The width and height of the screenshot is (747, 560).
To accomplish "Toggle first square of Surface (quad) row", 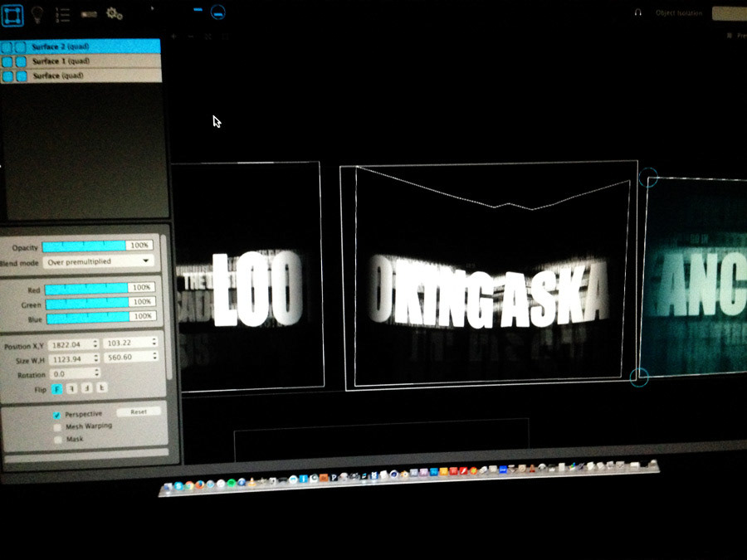I will [x=8, y=76].
